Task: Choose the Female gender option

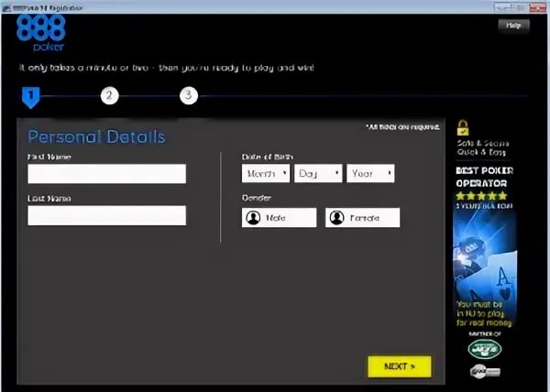Action: coord(363,218)
